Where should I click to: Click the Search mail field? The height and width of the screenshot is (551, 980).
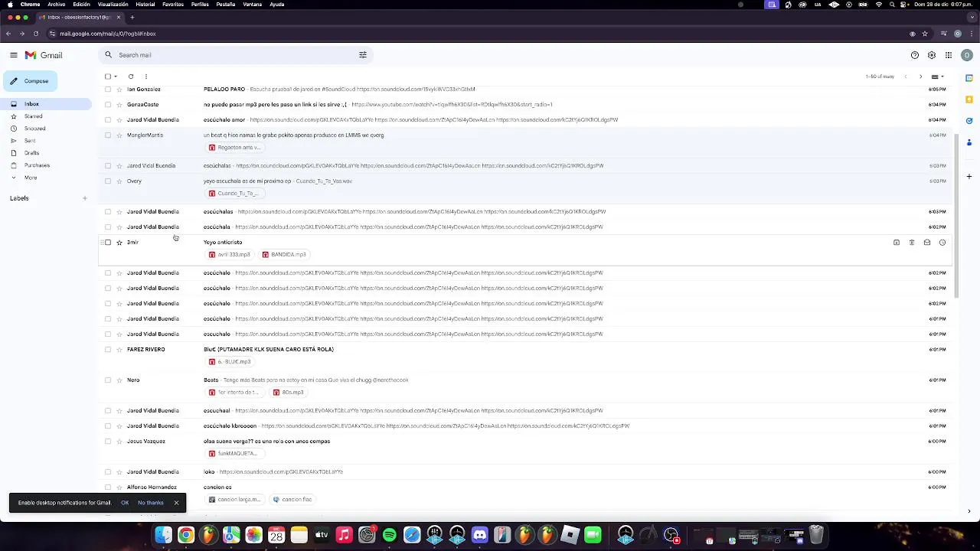coord(237,55)
